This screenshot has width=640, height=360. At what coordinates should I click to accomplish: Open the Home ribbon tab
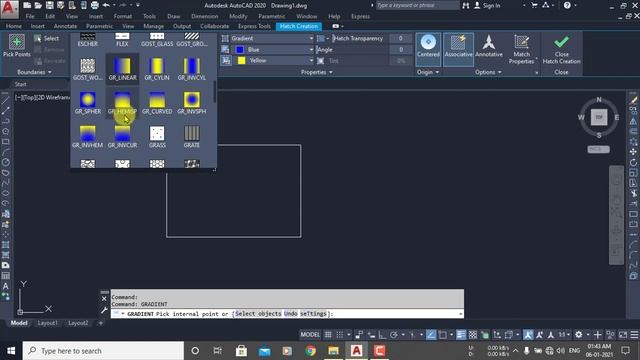[14, 26]
